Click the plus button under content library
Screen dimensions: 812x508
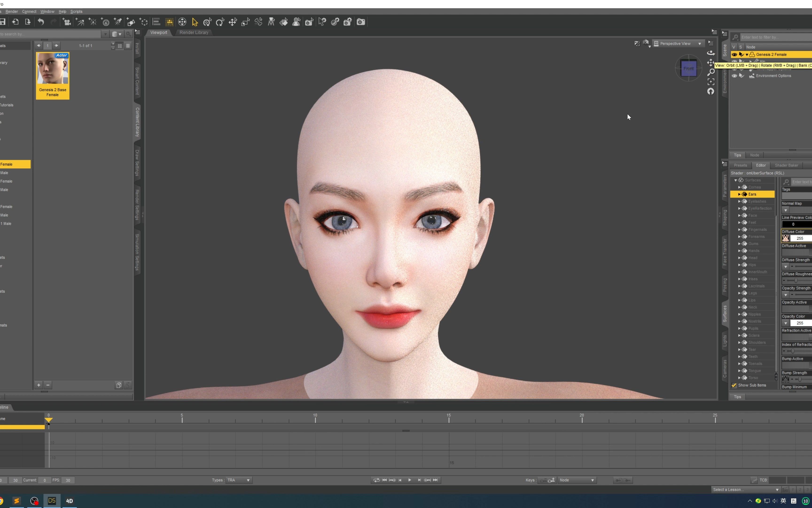39,385
